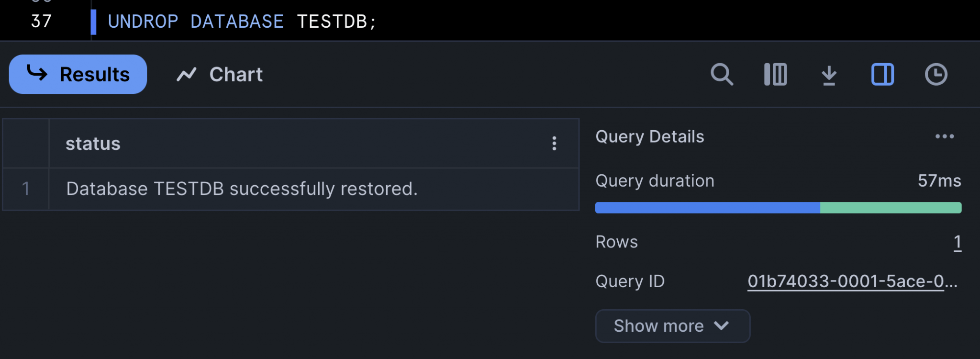The height and width of the screenshot is (359, 980).
Task: Click the UNDROP DATABASE TESTDB code line
Action: point(242,22)
